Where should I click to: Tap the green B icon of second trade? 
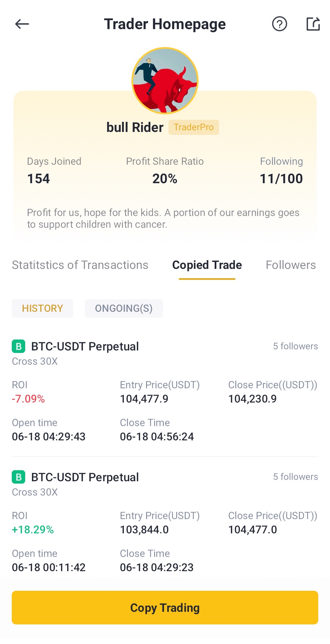click(x=18, y=477)
